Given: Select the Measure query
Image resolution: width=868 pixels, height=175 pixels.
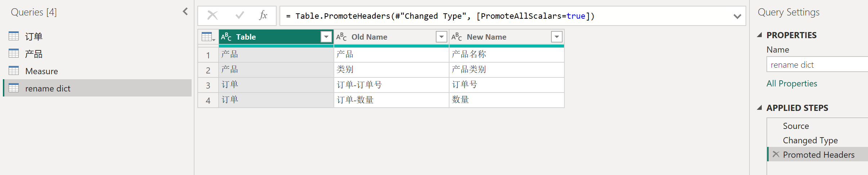Looking at the screenshot, I should click(x=41, y=71).
